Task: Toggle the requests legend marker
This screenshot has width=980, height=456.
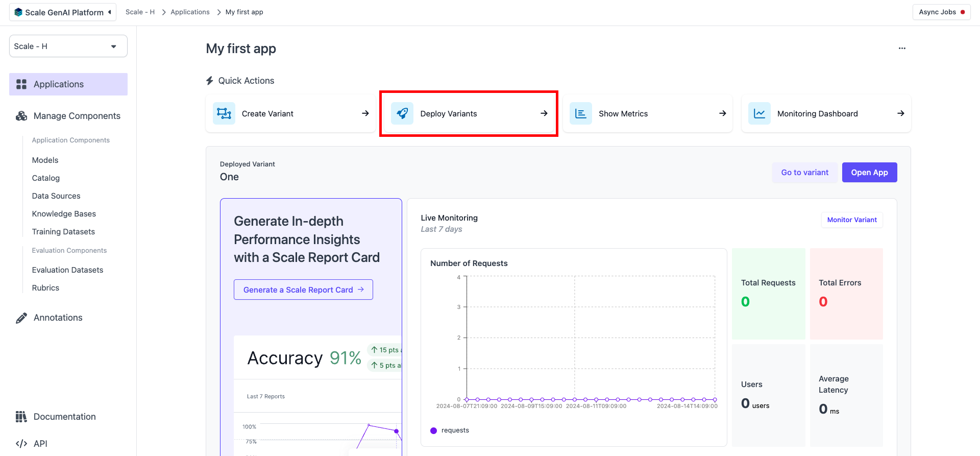Action: click(434, 430)
